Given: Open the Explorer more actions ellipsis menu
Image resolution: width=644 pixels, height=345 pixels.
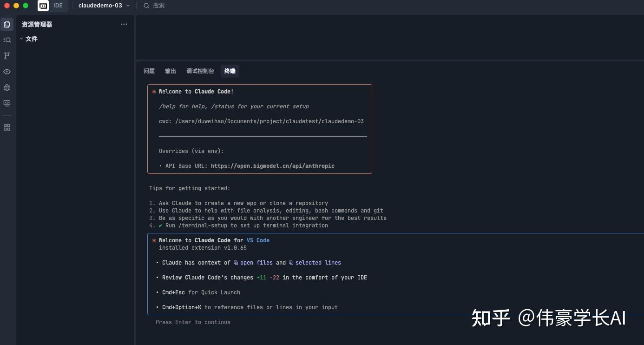Looking at the screenshot, I should click(x=124, y=24).
